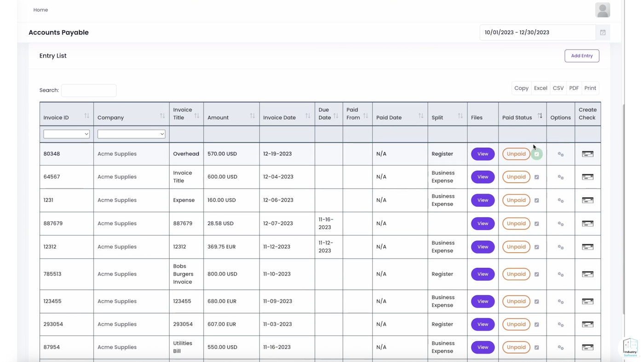Click the Industry Software logo
Screen dimensions: 644x362
tap(630, 348)
